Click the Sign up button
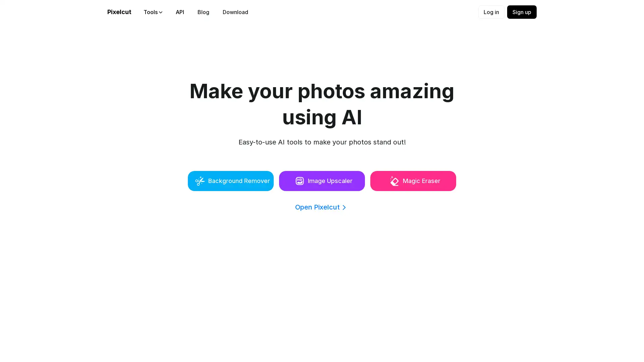The image size is (644, 362). coord(522,12)
